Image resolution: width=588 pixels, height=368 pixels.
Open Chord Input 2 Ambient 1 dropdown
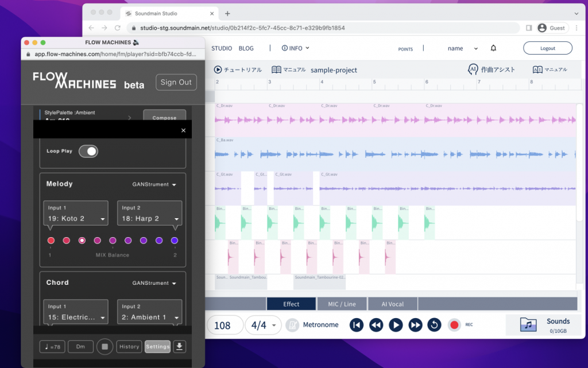click(150, 312)
